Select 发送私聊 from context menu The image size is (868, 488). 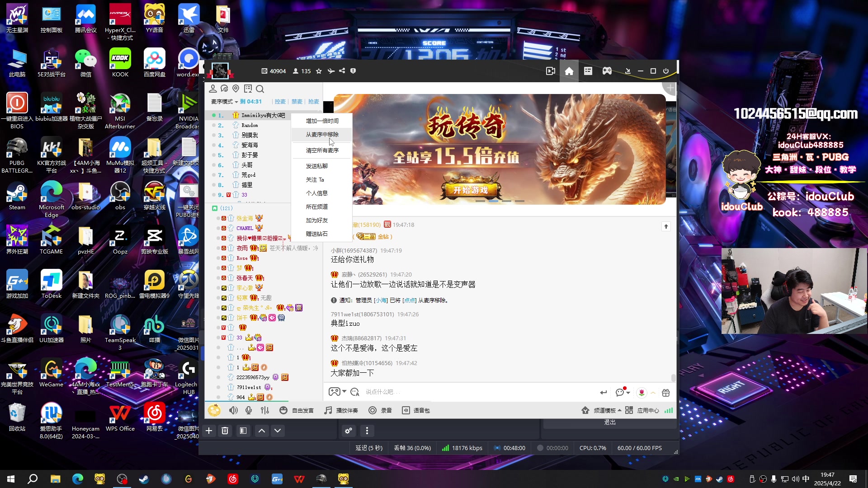pyautogui.click(x=322, y=166)
